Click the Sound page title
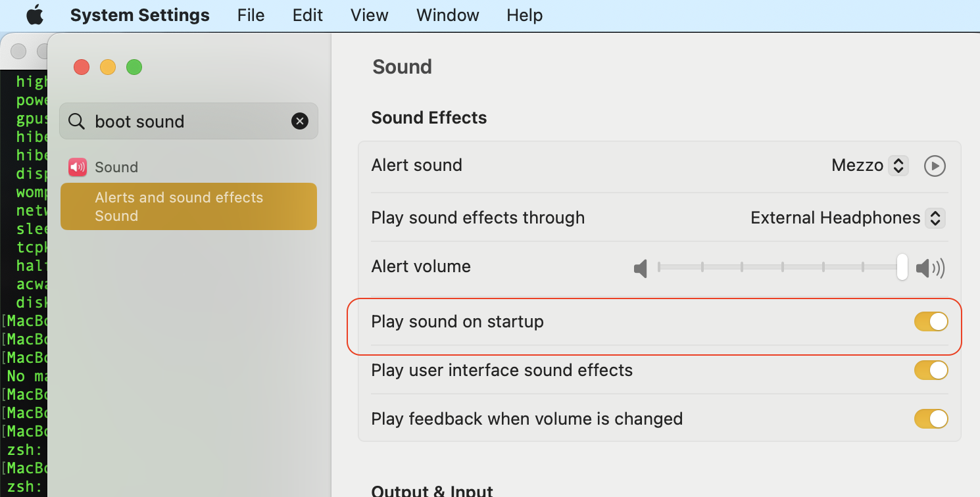Image resolution: width=980 pixels, height=497 pixels. 402,66
